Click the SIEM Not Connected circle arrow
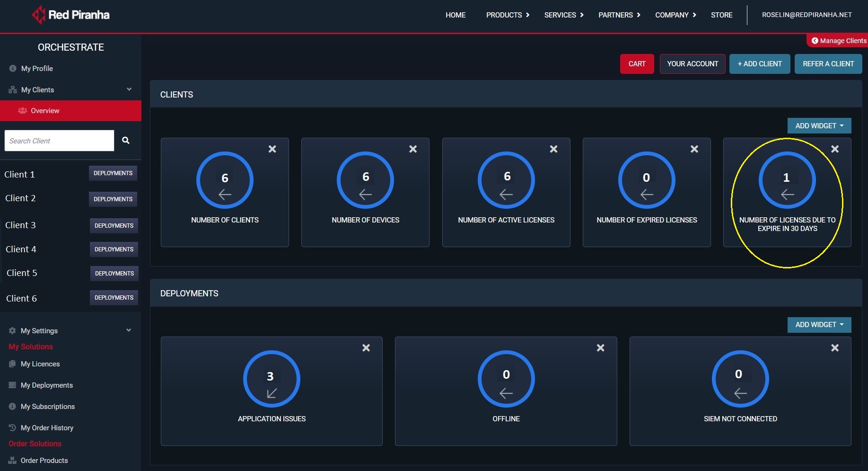868x471 pixels. pyautogui.click(x=740, y=393)
